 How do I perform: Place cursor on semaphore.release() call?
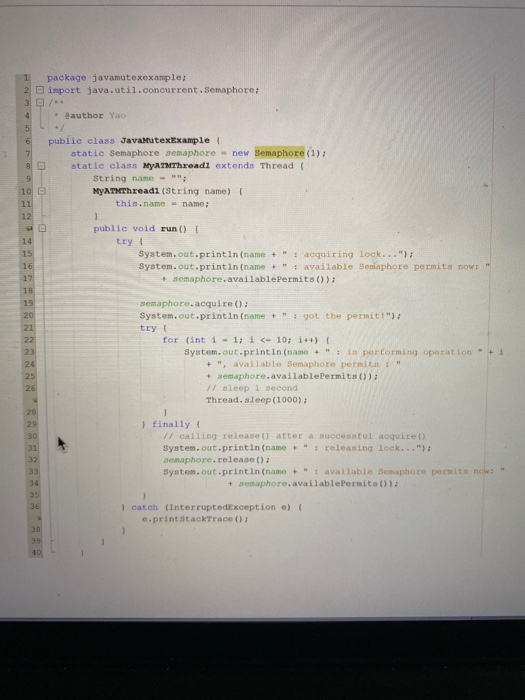(217, 460)
